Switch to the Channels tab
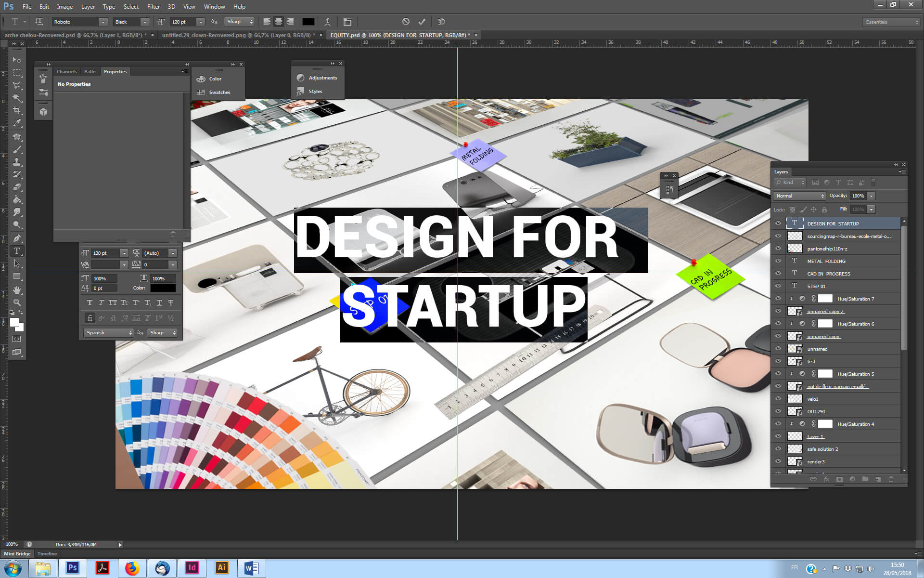Viewport: 924px width, 578px height. click(x=66, y=72)
